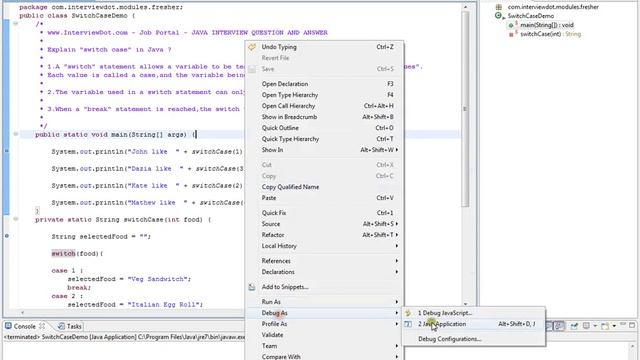640x360 pixels.
Task: Click the "John like" println line
Action: coord(147,151)
